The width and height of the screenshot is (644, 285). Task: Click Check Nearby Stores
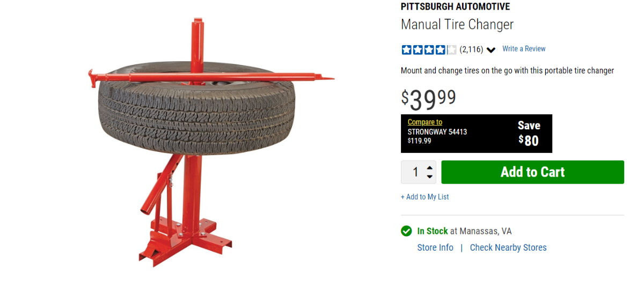click(x=508, y=247)
